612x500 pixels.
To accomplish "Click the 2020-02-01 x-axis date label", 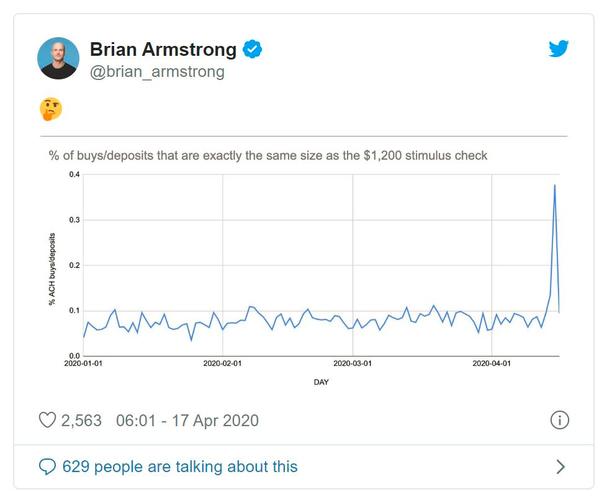I will (223, 365).
